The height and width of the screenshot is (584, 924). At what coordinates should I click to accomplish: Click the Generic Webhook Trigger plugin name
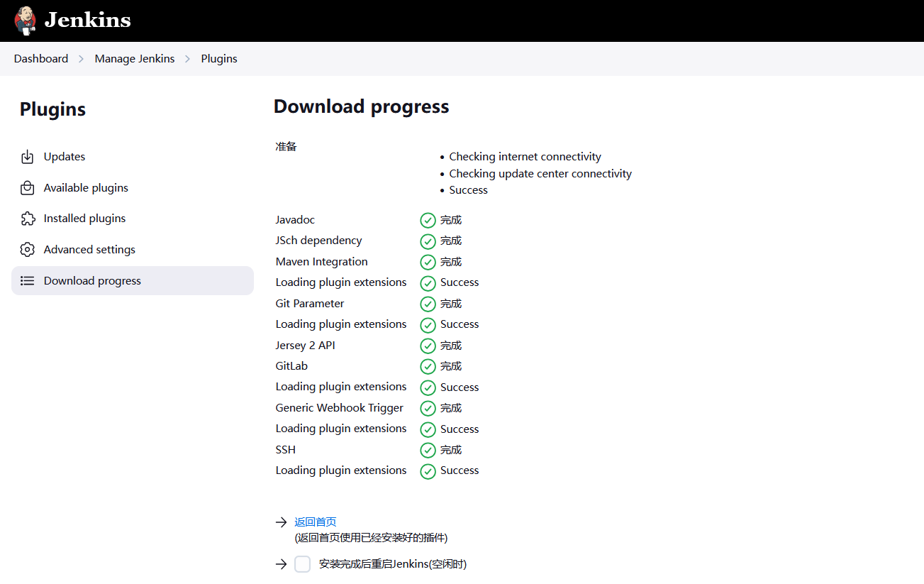coord(340,408)
